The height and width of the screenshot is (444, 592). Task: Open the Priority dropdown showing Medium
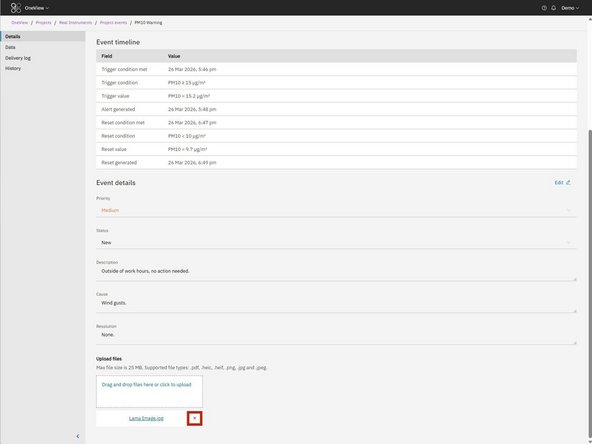point(336,210)
